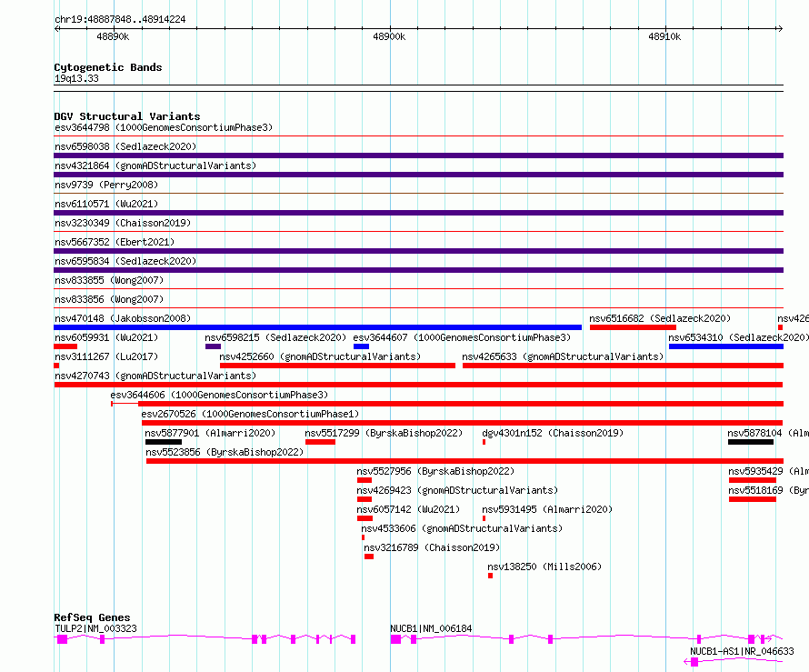Image resolution: width=809 pixels, height=672 pixels.
Task: Click the black nsv5878104 variant bar
Action: tap(751, 442)
